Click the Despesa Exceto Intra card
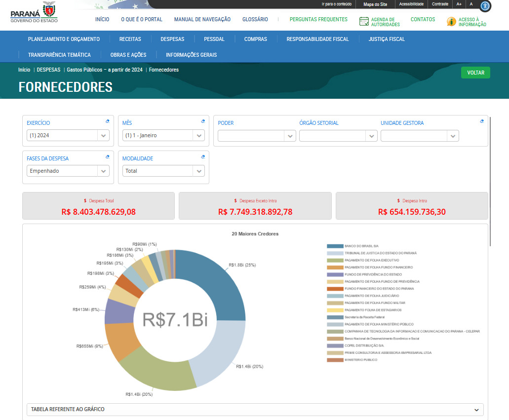Viewport: 509px width, 420px height. (x=255, y=206)
